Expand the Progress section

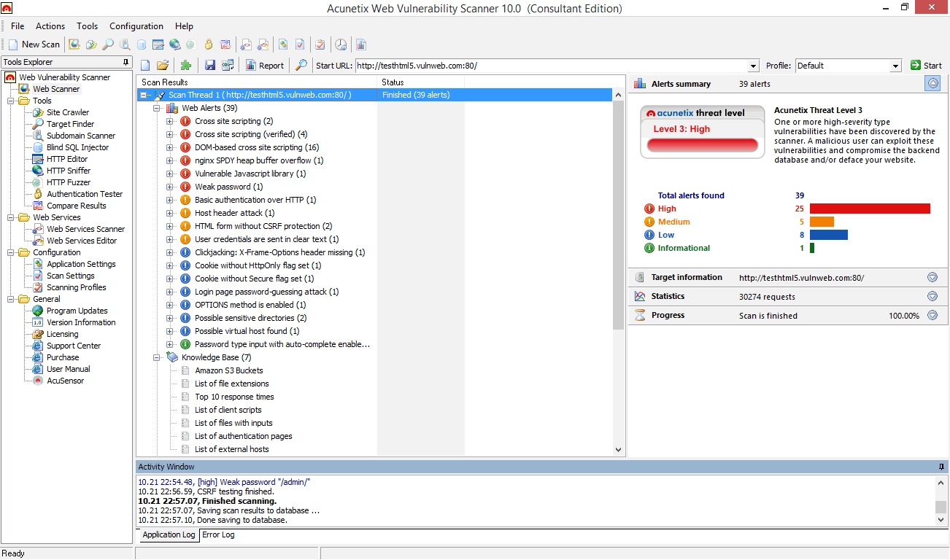tap(932, 315)
